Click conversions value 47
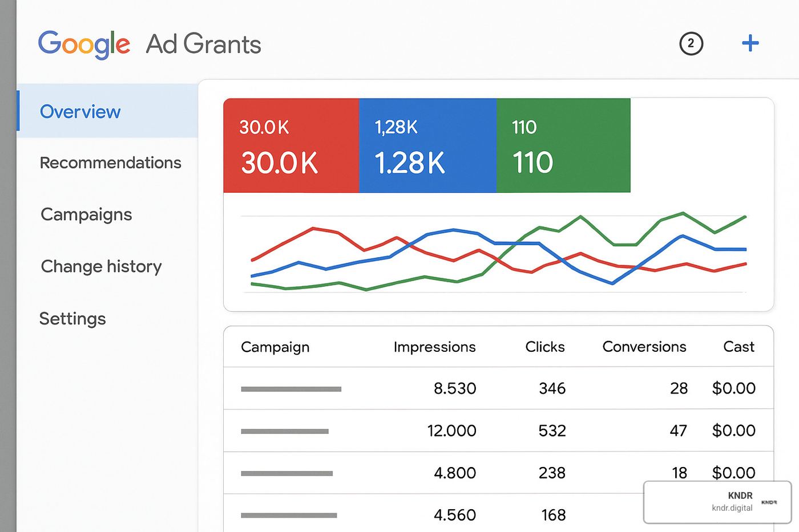 click(x=678, y=431)
